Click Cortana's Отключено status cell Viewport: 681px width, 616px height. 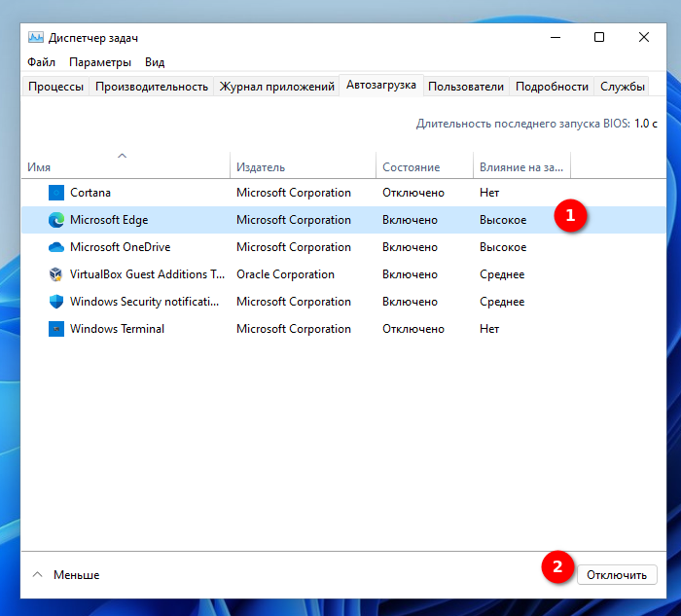[x=413, y=193]
